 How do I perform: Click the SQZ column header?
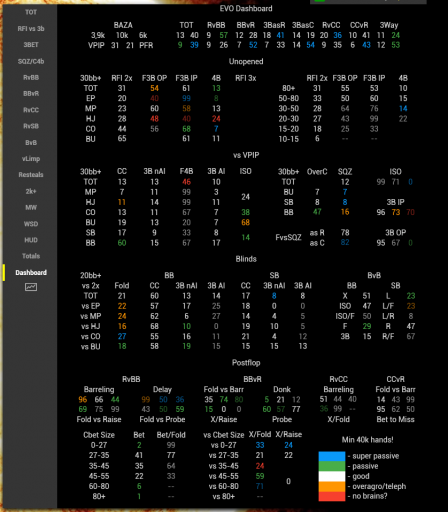click(345, 172)
